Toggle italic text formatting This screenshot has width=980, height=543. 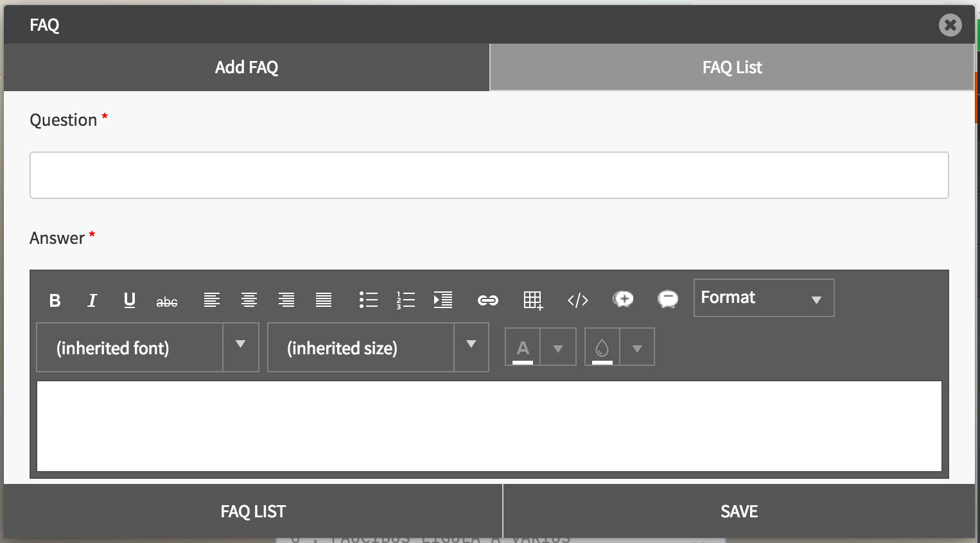(x=92, y=300)
